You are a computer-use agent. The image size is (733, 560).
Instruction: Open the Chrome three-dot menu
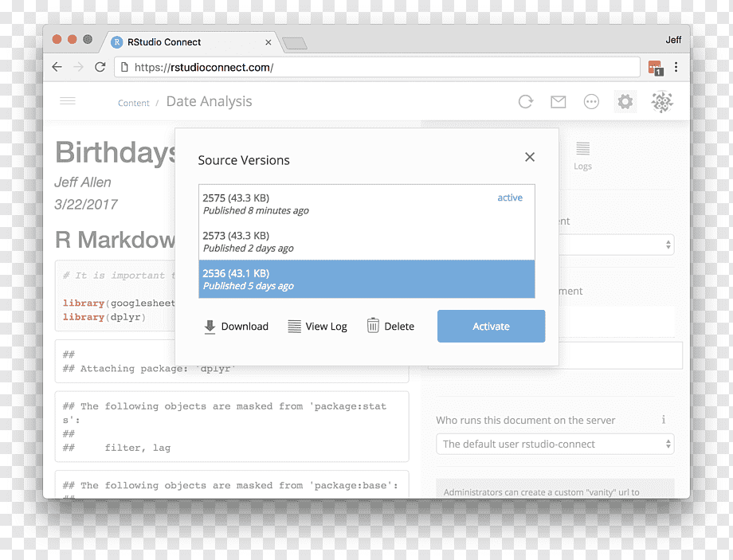676,67
